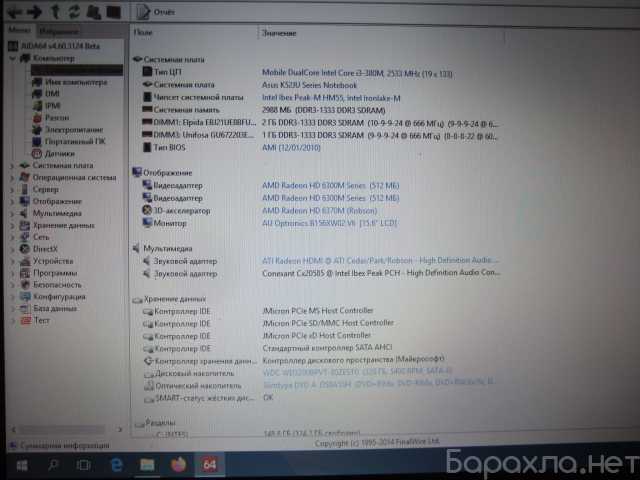Expand the Сервер tree node
The width and height of the screenshot is (640, 480).
click(x=12, y=190)
